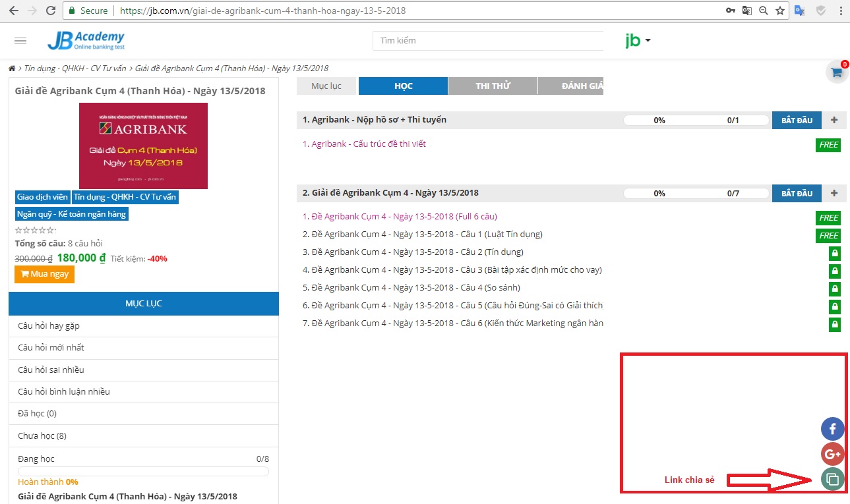Image resolution: width=850 pixels, height=504 pixels.
Task: Click section 2 progress bar 0%
Action: (696, 194)
